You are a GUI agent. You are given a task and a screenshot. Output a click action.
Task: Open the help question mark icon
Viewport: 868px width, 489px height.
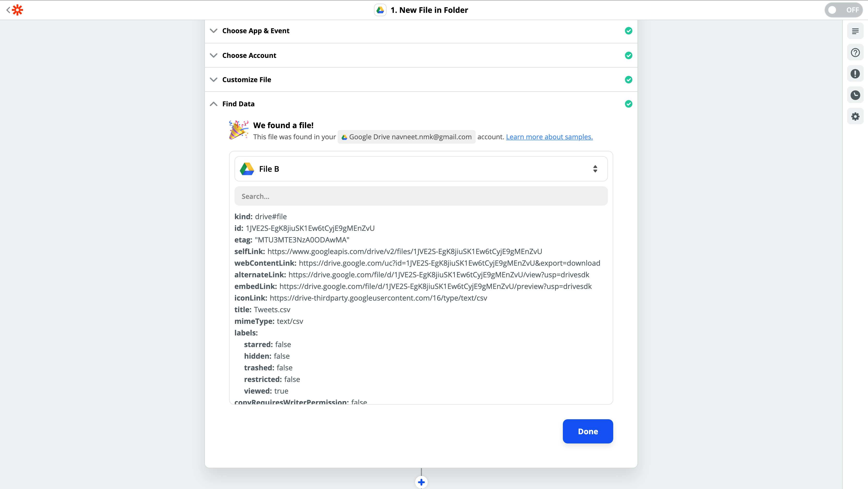tap(855, 53)
